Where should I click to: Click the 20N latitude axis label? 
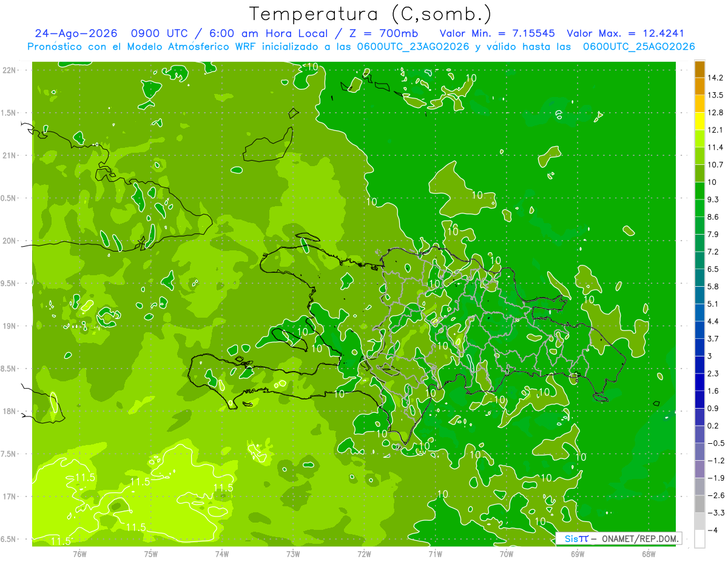tap(9, 241)
